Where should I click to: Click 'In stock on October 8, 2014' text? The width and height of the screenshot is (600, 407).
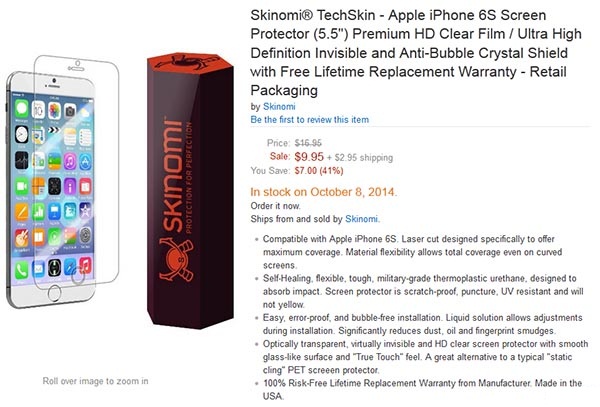[323, 192]
